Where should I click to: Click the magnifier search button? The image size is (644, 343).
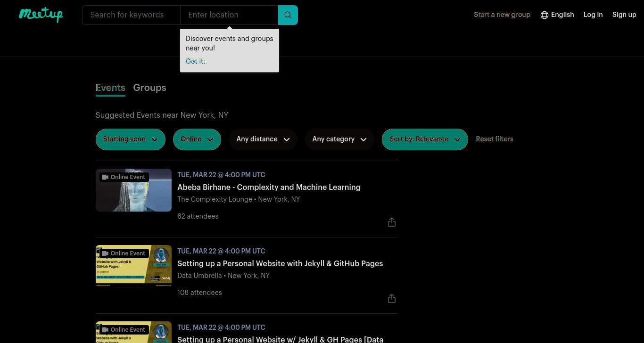288,15
